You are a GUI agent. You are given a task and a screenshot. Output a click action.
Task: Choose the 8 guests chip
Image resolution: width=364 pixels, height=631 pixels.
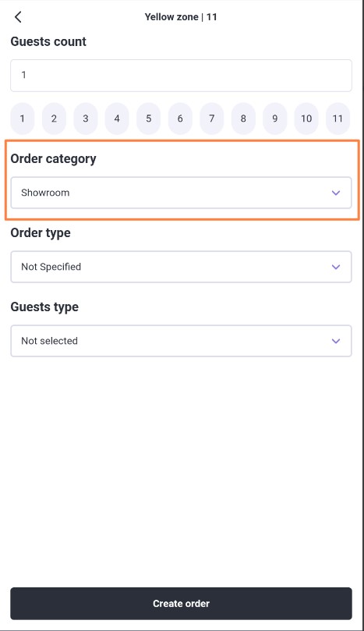pyautogui.click(x=243, y=119)
